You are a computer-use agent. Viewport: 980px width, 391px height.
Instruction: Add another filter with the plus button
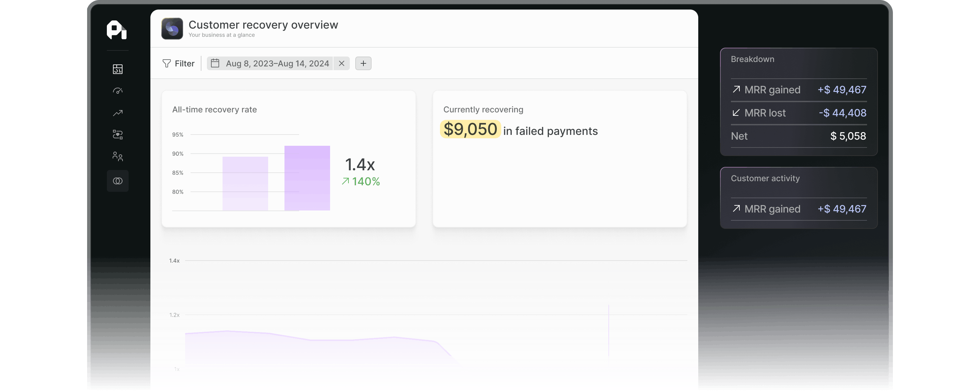(363, 63)
